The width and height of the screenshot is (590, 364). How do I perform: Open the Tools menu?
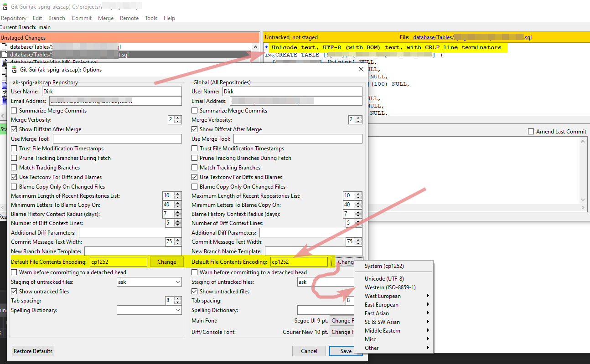coord(151,18)
